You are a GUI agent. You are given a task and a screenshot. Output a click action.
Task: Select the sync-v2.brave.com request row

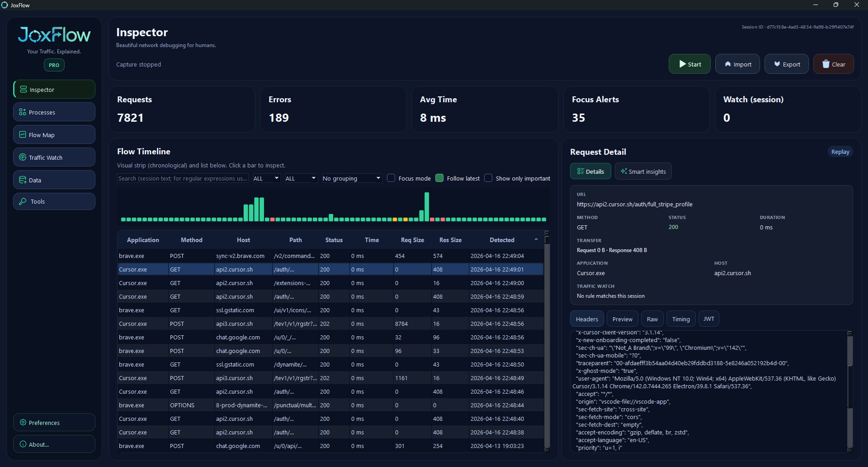[x=330, y=256]
